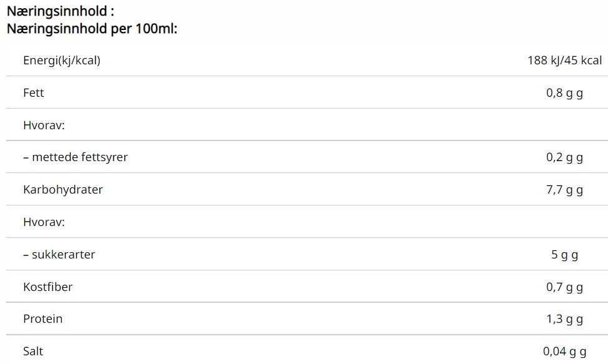The height and width of the screenshot is (364, 608).
Task: Click the 7,7 g carbohydrate value
Action: (564, 190)
